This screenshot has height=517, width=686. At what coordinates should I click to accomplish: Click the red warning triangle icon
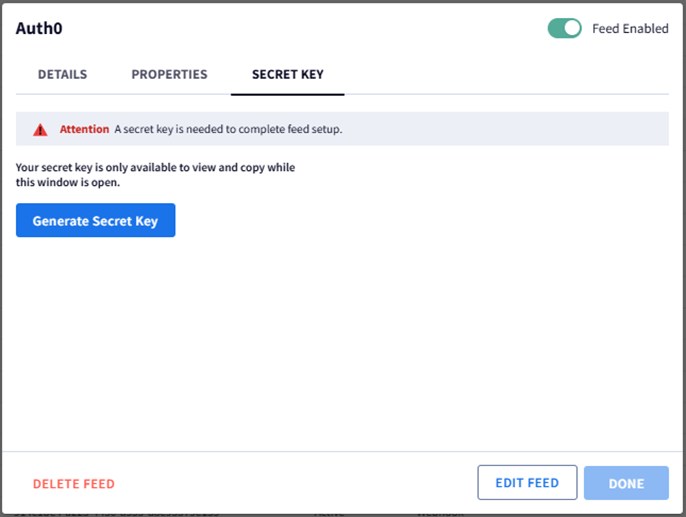40,130
